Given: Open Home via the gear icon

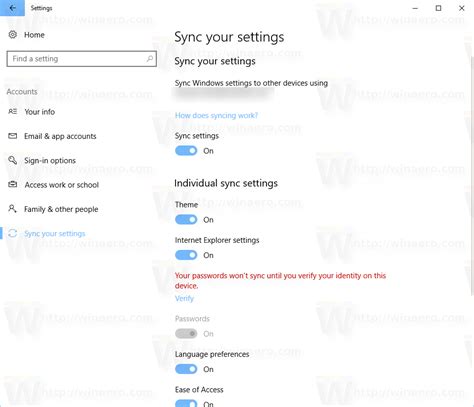Looking at the screenshot, I should 13,35.
